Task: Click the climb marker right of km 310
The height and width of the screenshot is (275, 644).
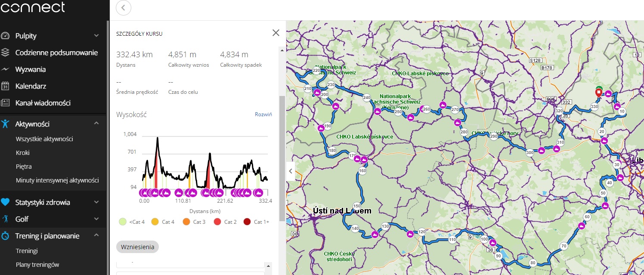Action: (x=556, y=149)
